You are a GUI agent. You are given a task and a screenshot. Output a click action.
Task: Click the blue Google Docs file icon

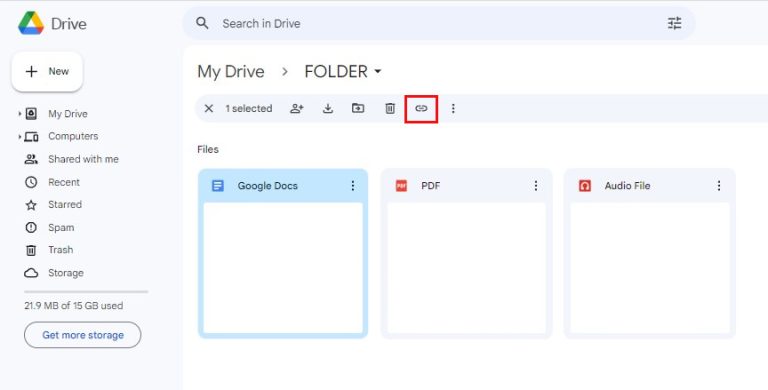tap(218, 186)
